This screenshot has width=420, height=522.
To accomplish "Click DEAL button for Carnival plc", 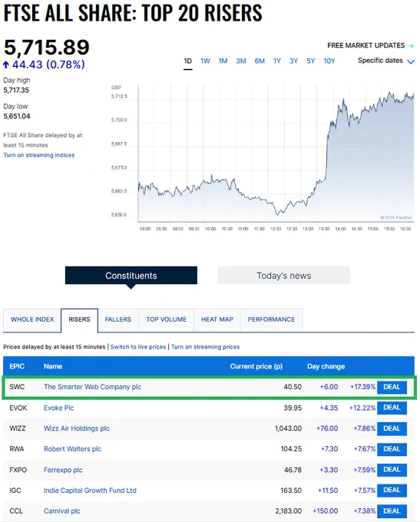I will point(392,511).
